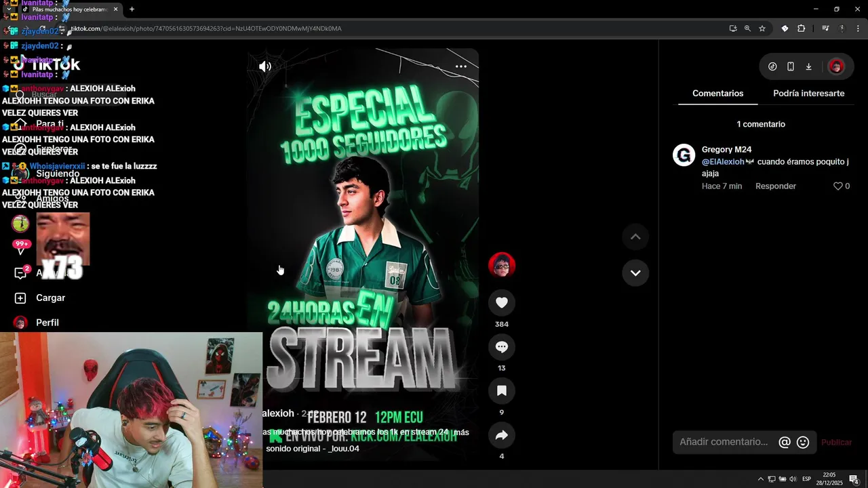Open the profile avatar in the top pill
The image size is (868, 488).
(836, 66)
